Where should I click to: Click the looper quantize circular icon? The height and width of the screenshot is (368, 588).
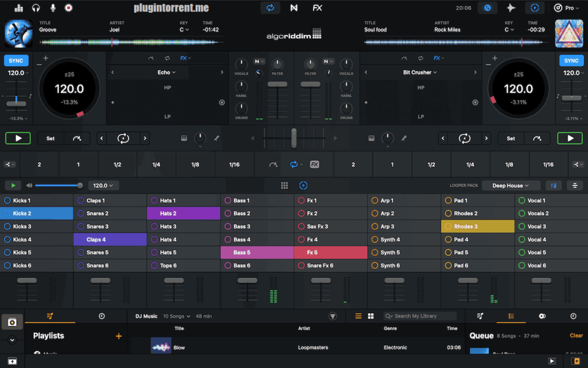pos(303,186)
